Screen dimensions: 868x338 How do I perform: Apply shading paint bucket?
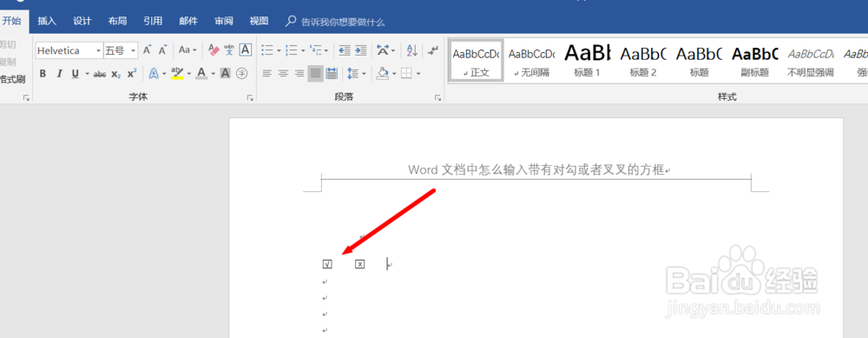383,73
